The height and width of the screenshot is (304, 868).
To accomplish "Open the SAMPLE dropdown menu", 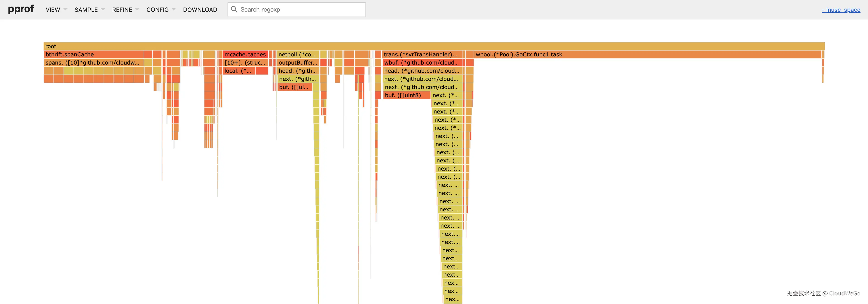I will [89, 10].
